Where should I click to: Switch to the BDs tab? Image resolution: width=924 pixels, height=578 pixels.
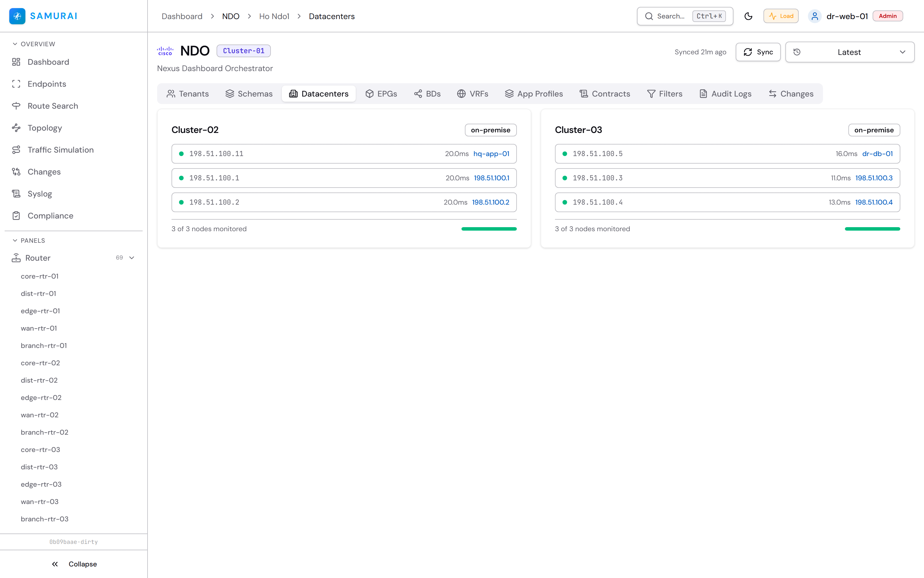pyautogui.click(x=427, y=94)
